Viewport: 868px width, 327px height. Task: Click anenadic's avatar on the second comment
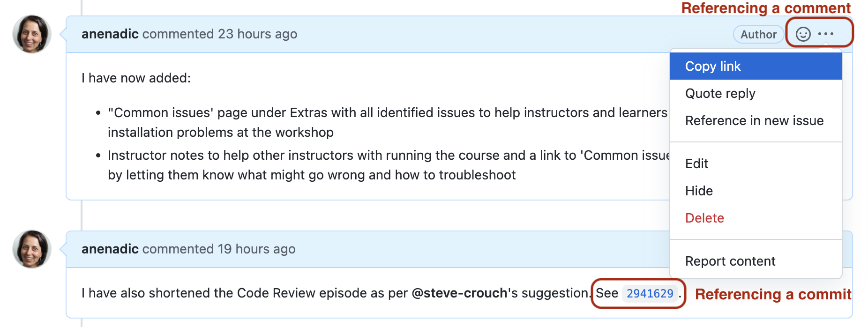(x=31, y=249)
